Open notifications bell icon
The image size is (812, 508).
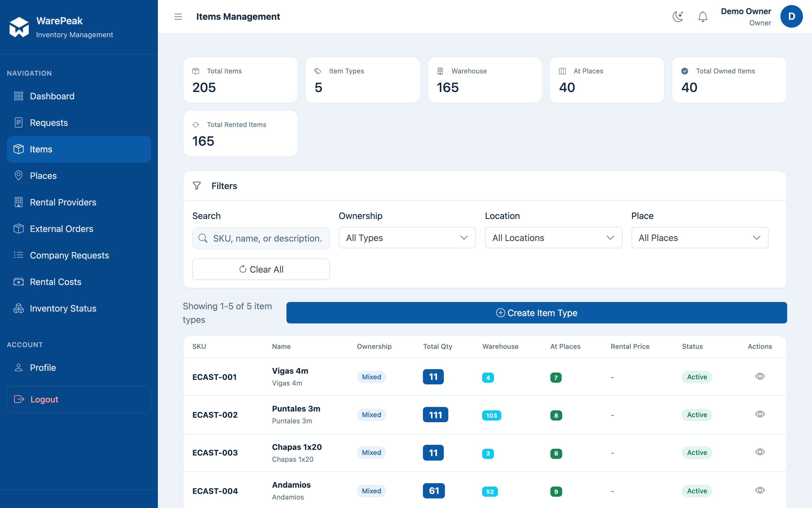click(703, 16)
